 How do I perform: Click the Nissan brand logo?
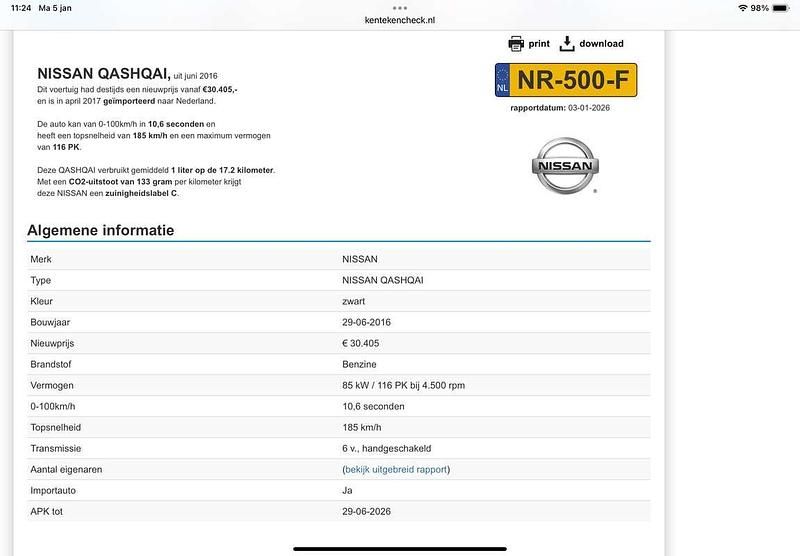tap(564, 166)
